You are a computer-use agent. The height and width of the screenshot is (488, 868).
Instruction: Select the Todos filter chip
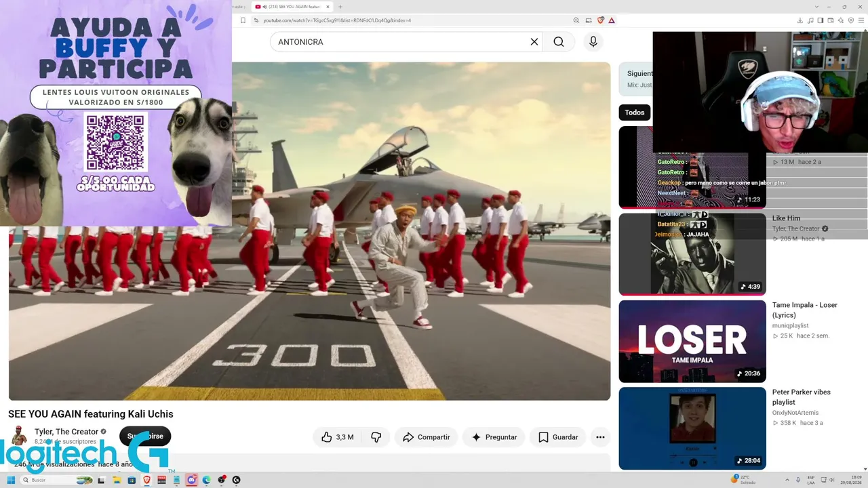[x=635, y=113]
